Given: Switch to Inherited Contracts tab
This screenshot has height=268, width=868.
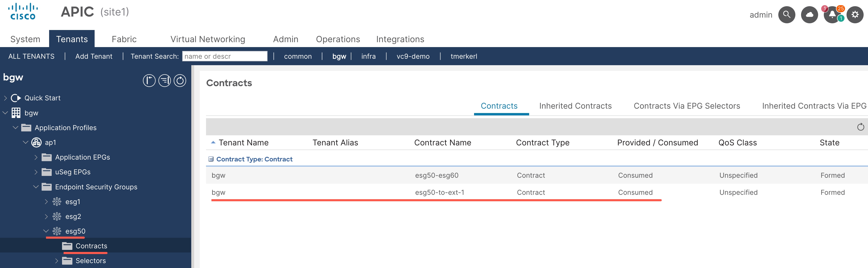Looking at the screenshot, I should click(x=575, y=106).
